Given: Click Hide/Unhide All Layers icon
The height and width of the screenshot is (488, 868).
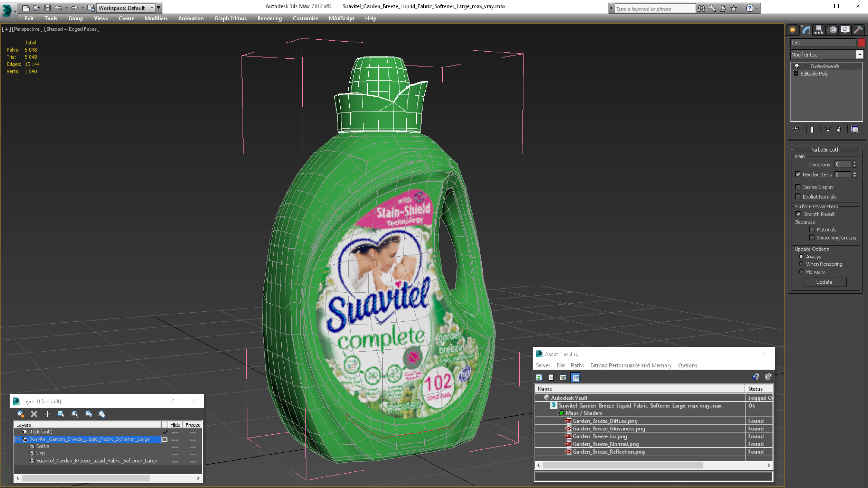Looking at the screenshot, I should (88, 414).
